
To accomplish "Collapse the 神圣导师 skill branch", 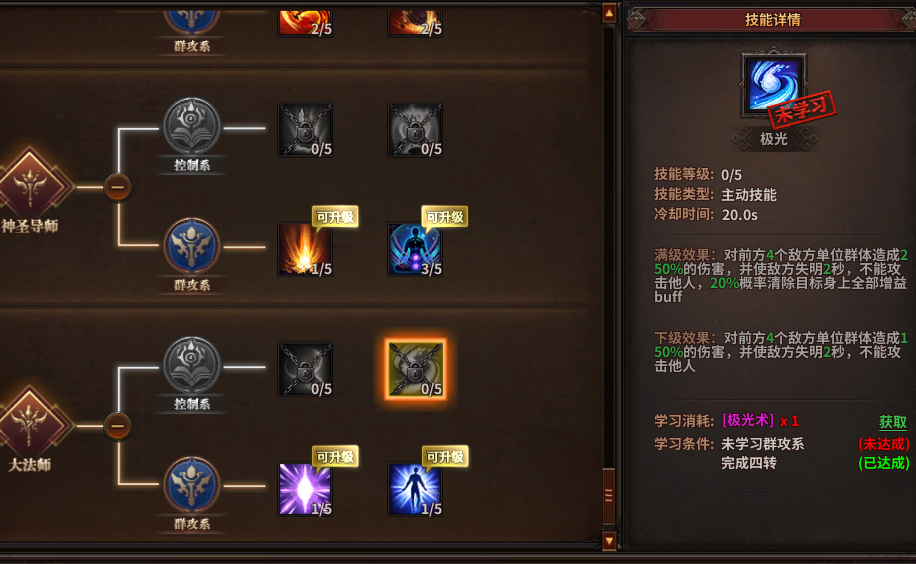I will pos(117,188).
